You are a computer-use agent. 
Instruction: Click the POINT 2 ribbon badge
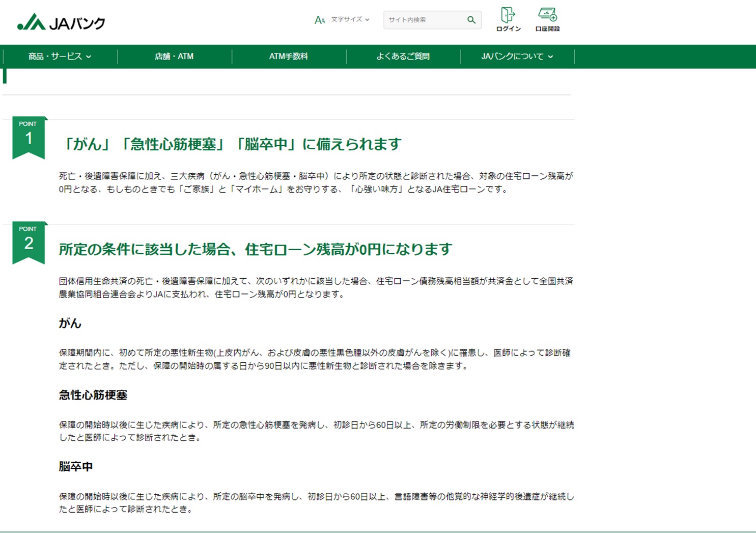[29, 243]
